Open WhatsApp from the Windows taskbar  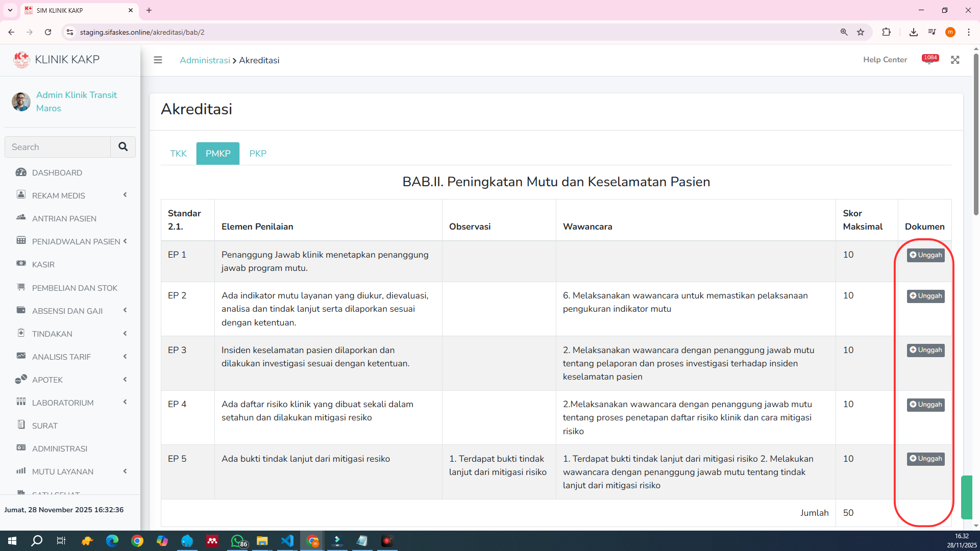[238, 541]
